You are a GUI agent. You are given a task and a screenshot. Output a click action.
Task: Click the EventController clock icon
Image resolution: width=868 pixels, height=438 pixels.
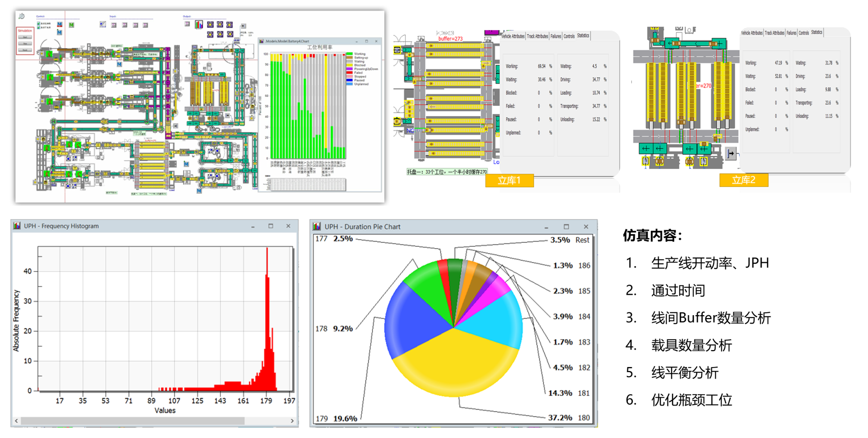pyautogui.click(x=21, y=16)
